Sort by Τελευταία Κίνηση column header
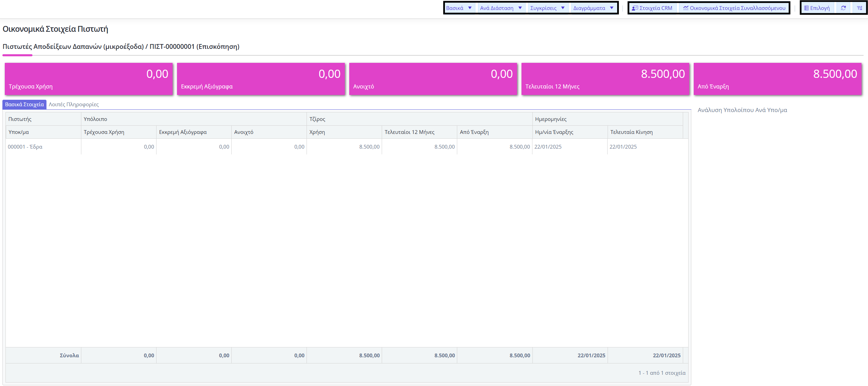Image resolution: width=868 pixels, height=386 pixels. coord(645,132)
